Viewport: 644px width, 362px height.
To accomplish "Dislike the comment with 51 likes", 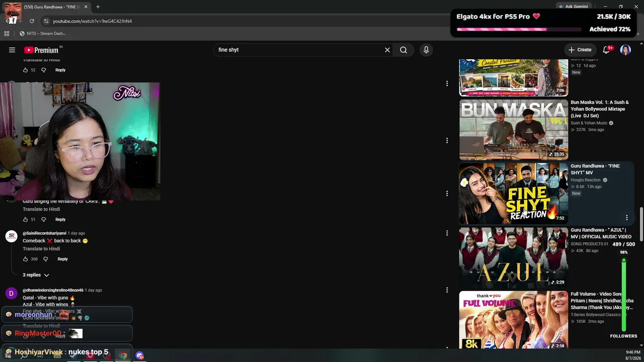I will tap(43, 219).
